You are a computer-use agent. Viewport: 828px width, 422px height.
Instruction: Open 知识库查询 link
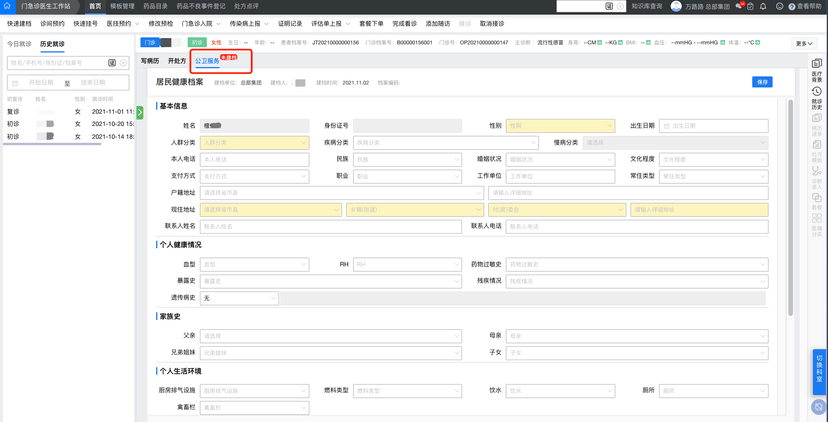point(647,6)
